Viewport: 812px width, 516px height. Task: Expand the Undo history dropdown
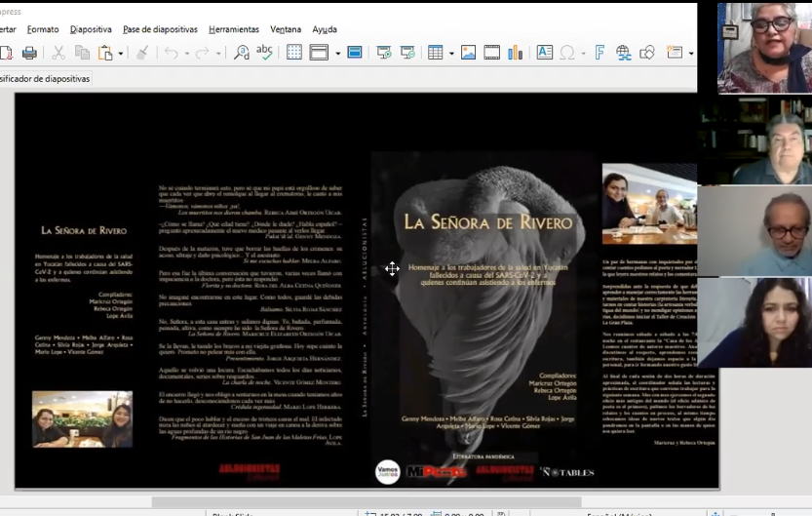pos(187,53)
